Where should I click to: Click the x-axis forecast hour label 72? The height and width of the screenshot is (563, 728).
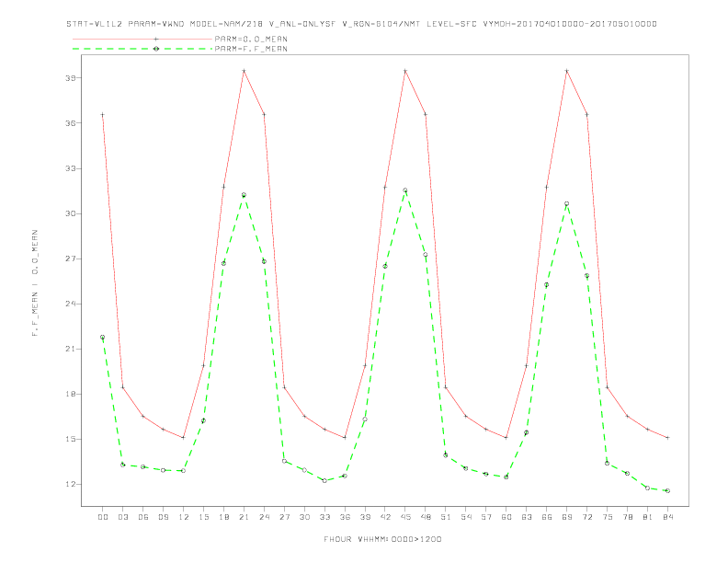click(x=586, y=517)
